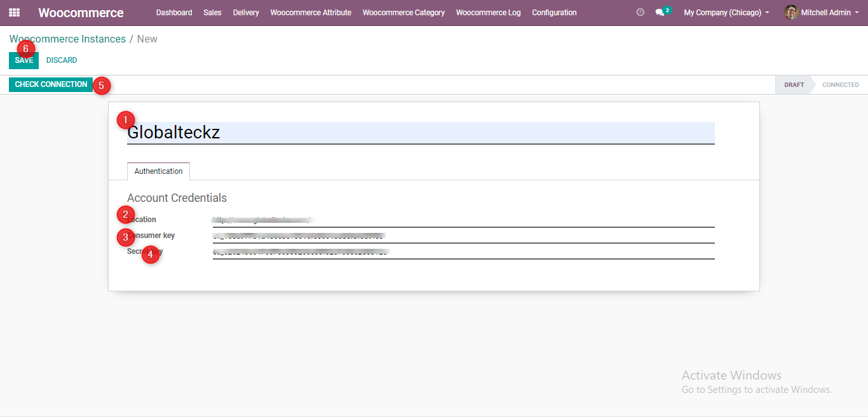Discard the new instance record
868x417 pixels.
coord(62,60)
